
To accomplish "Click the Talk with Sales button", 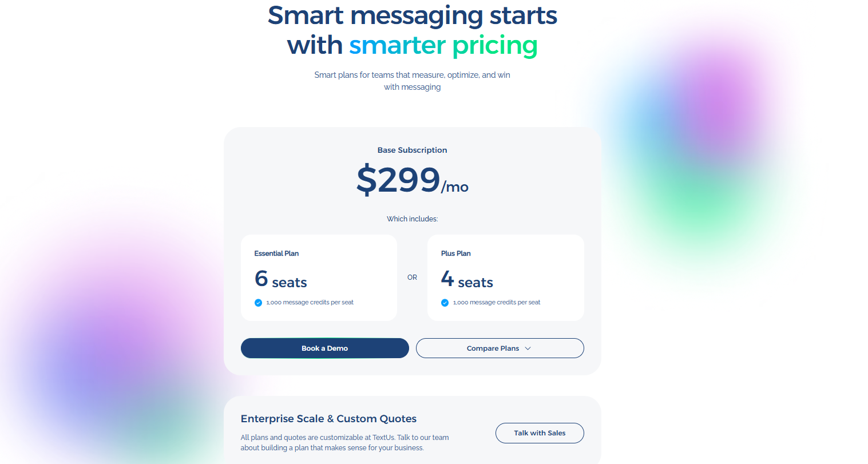I will (x=539, y=433).
